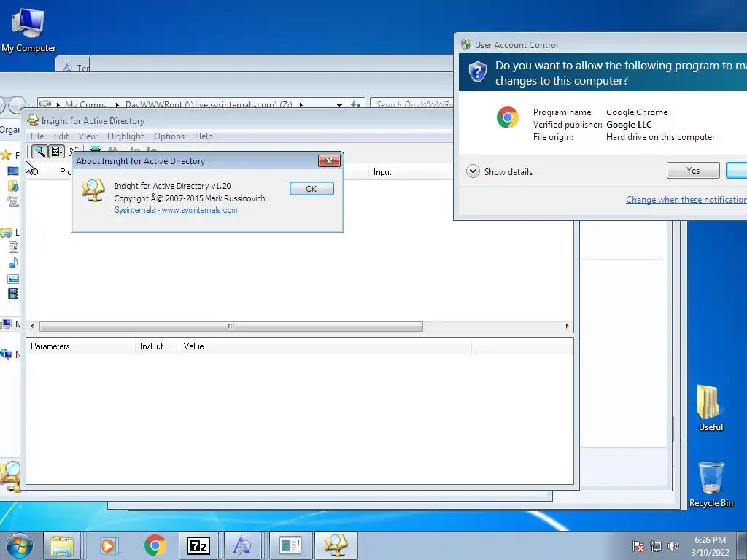Screen dimensions: 747x560
Task: Click the Explorer refresh button beside the address bar
Action: pyautogui.click(x=356, y=104)
